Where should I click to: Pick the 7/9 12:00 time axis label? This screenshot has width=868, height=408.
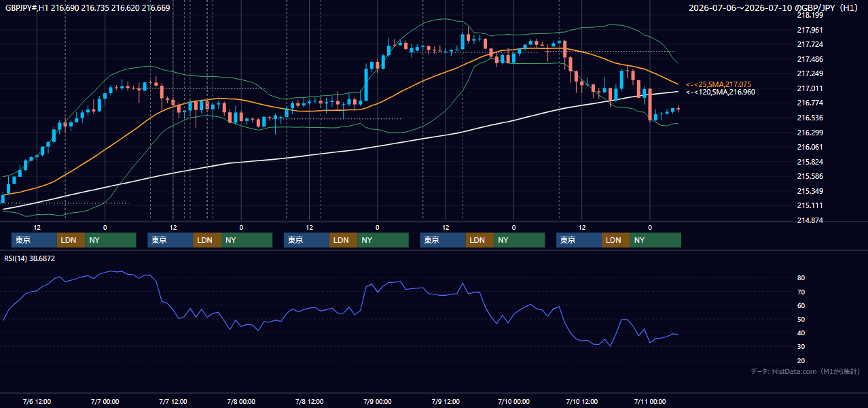point(445,401)
